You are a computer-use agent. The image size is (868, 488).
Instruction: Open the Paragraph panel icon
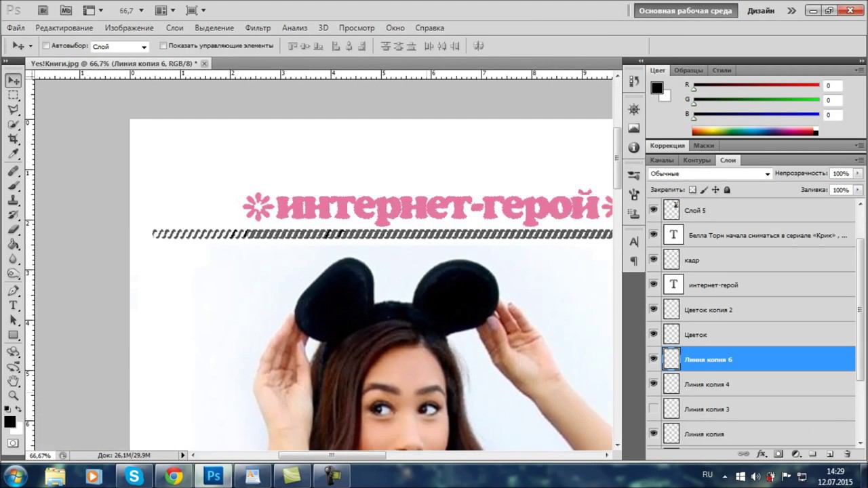tap(634, 261)
